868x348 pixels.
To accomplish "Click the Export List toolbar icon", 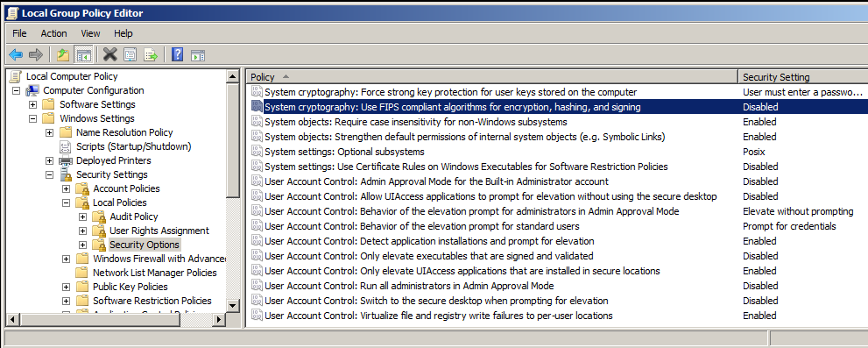I will (x=151, y=54).
